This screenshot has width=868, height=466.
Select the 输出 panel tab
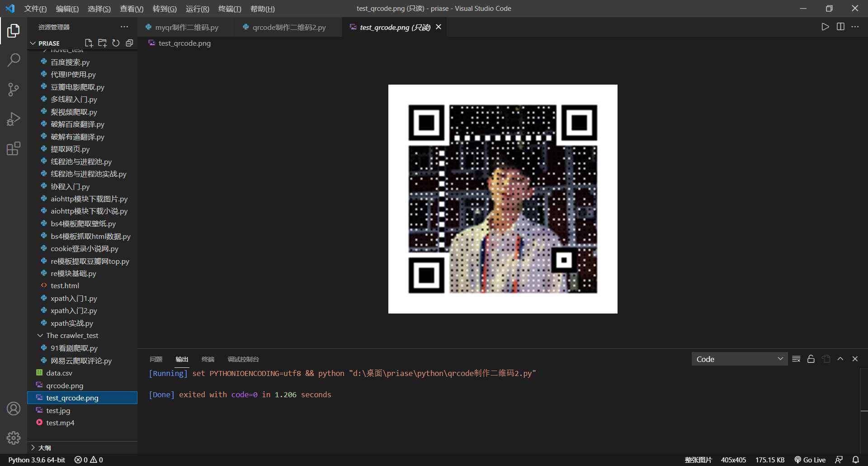pos(182,359)
